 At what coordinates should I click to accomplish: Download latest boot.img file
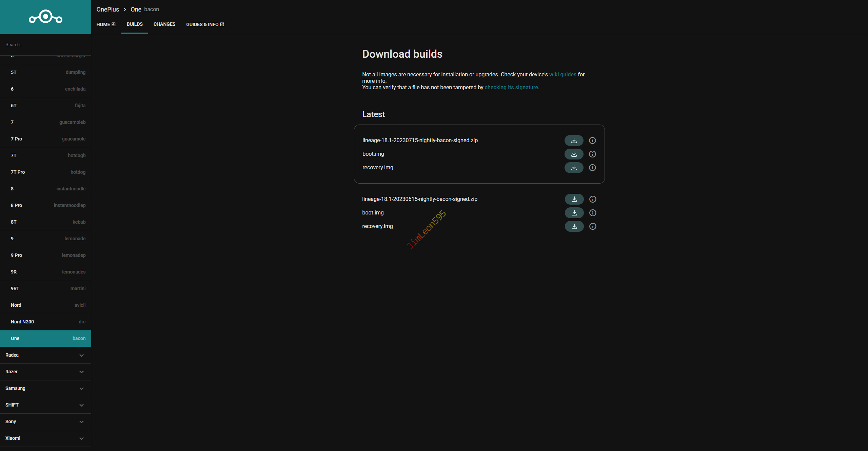[574, 154]
